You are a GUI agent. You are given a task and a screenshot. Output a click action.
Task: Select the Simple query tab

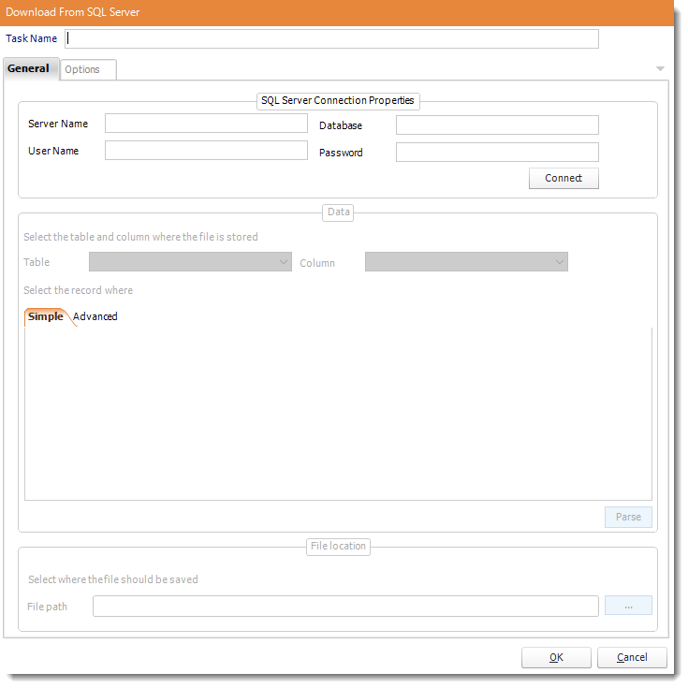click(x=45, y=316)
